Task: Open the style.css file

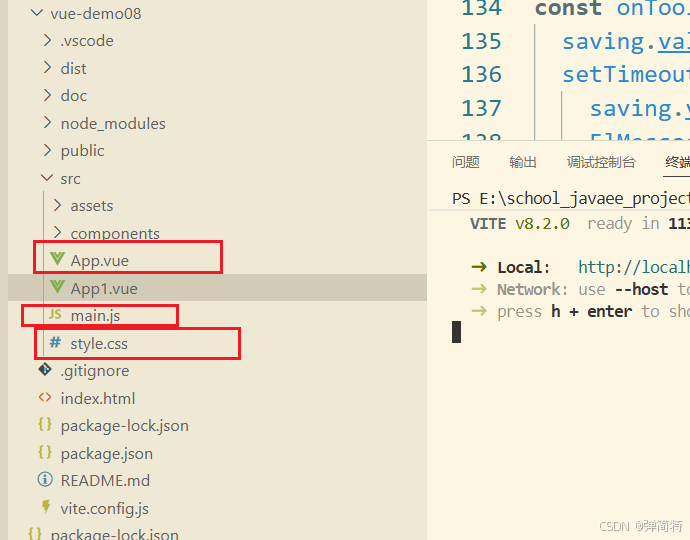Action: click(99, 343)
